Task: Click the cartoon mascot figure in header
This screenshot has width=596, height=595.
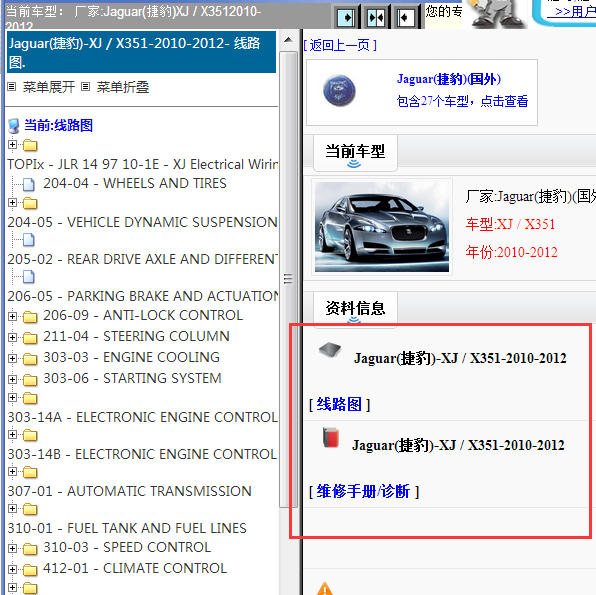Action: click(x=496, y=14)
